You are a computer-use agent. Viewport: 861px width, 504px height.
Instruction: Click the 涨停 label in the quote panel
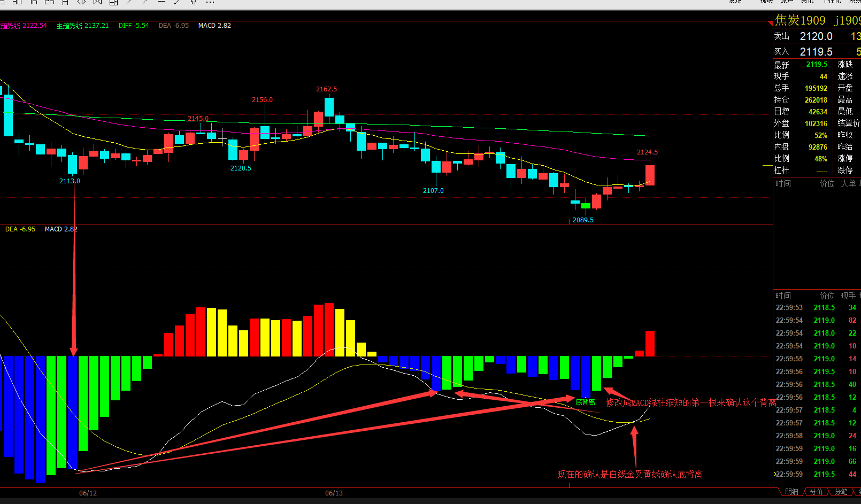coord(845,159)
